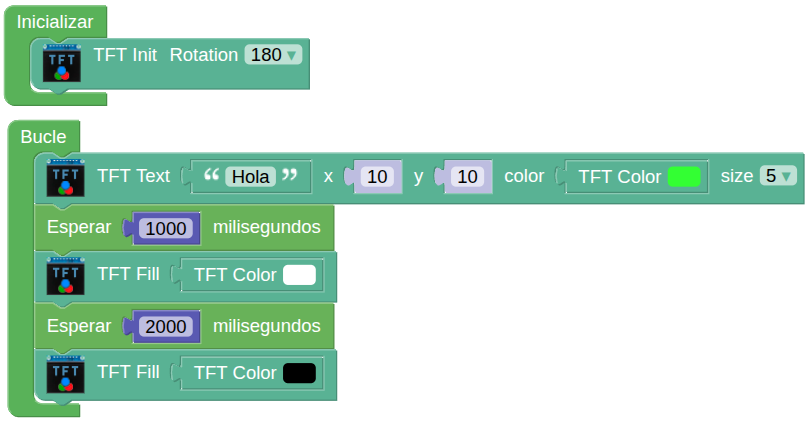The image size is (806, 423).
Task: Select the Inicializar block header
Action: 54,22
